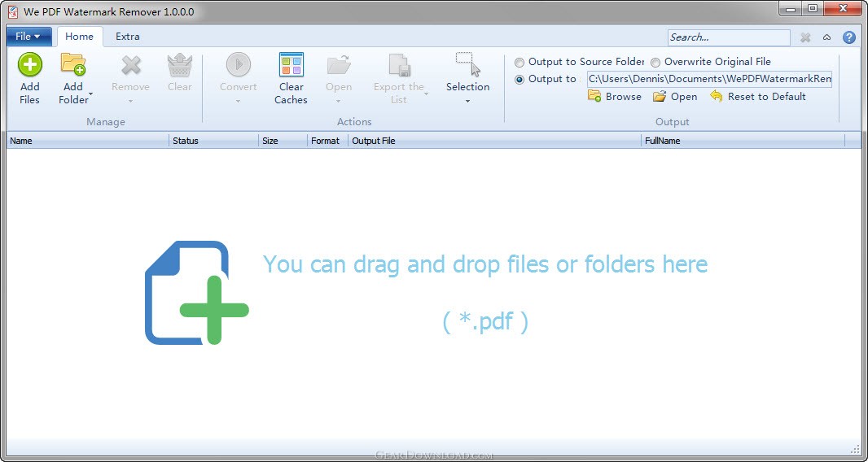This screenshot has height=462, width=868.
Task: Minimize the window
Action: tap(791, 9)
